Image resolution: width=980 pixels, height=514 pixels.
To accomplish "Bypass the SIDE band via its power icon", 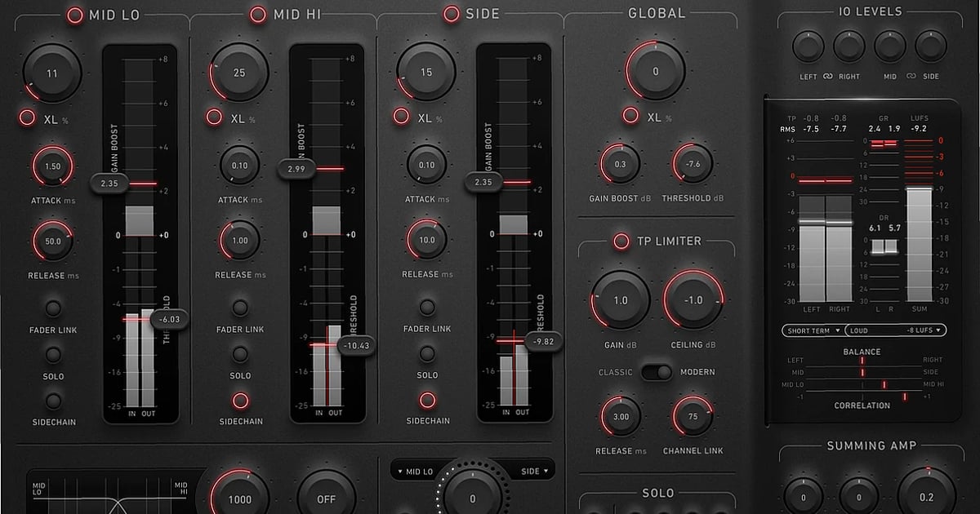I will tap(450, 14).
